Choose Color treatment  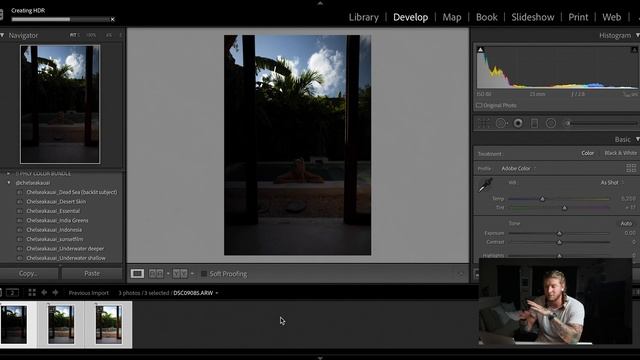point(587,153)
